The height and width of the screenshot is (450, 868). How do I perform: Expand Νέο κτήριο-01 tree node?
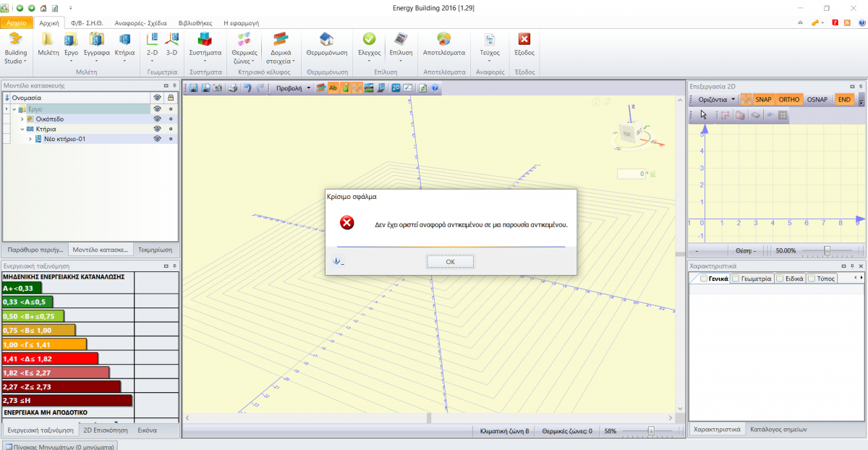[30, 139]
